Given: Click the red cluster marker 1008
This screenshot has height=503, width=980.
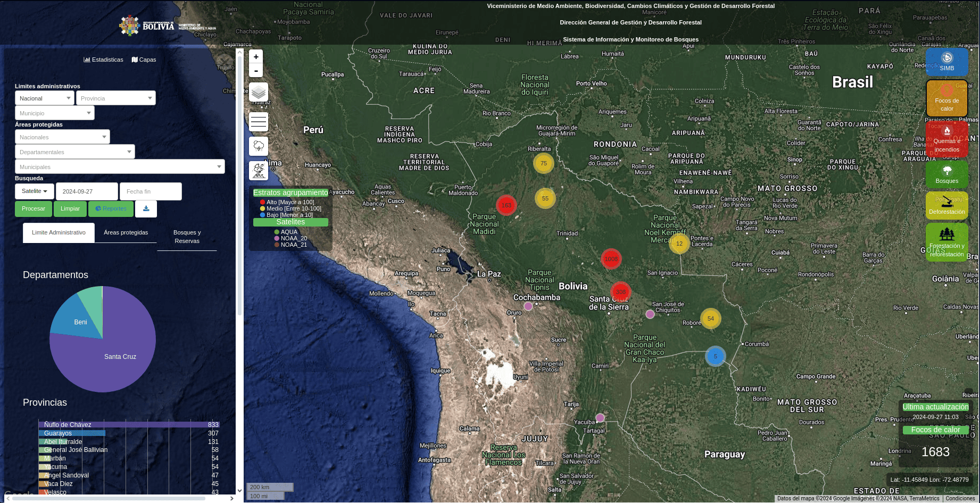Looking at the screenshot, I should 611,259.
